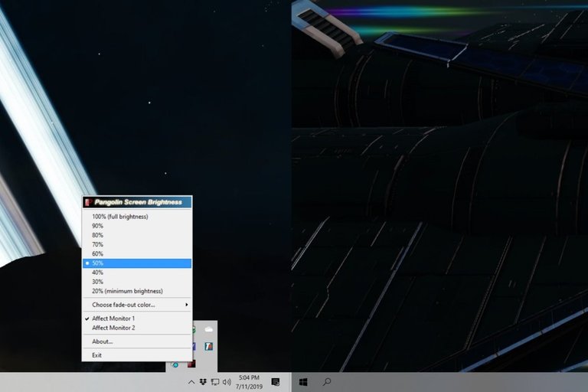This screenshot has height=392, width=588.
Task: Open the Action Center notifications icon
Action: pyautogui.click(x=276, y=381)
